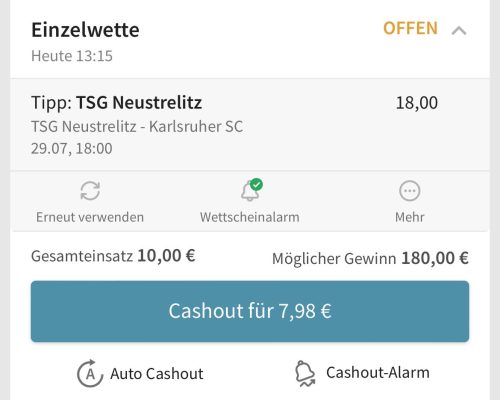500x400 pixels.
Task: Toggle the Wettscheinalarm label
Action: (250, 217)
